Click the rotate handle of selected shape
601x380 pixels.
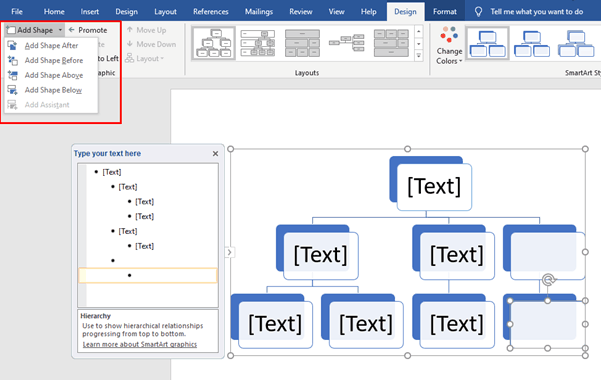pos(548,280)
